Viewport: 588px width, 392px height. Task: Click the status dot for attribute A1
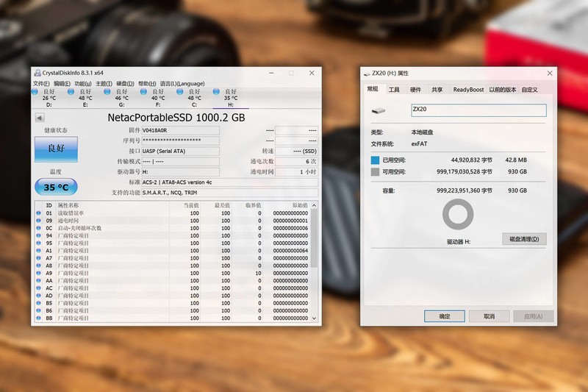39,251
